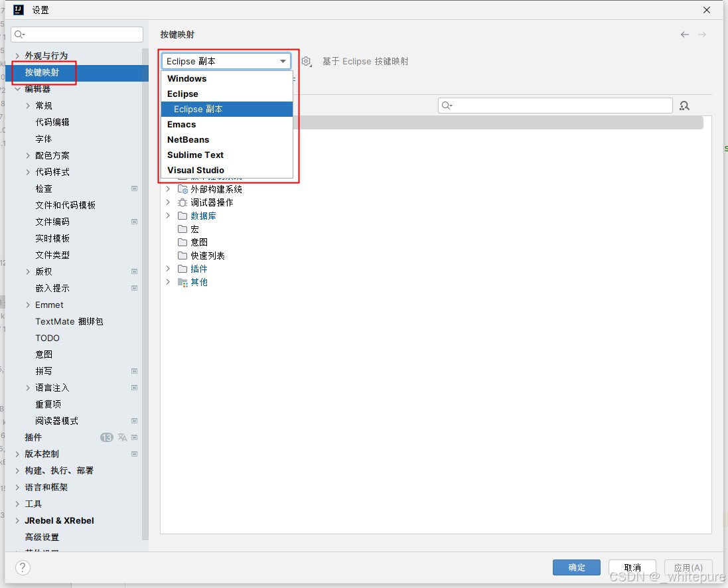Expand the 插件 keymap group

[x=168, y=269]
